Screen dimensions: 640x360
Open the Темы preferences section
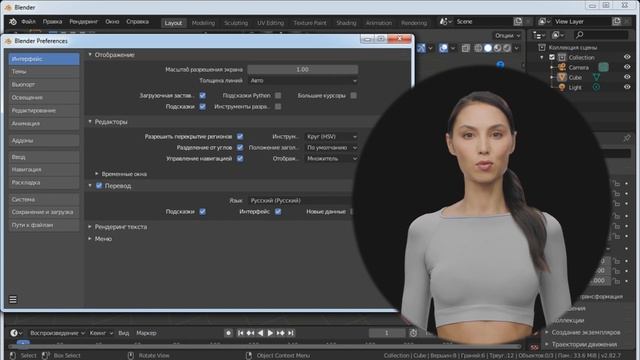pyautogui.click(x=44, y=71)
